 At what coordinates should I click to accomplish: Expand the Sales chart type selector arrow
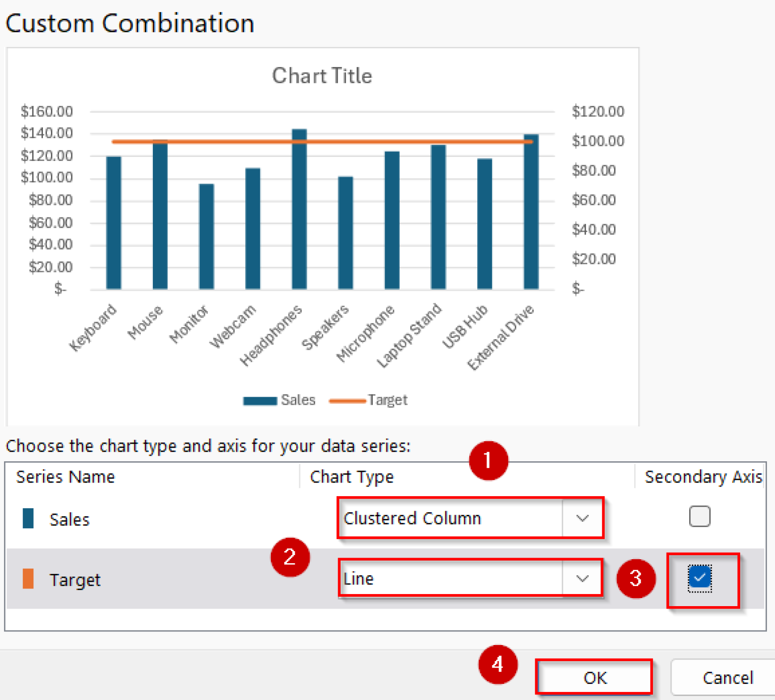point(583,518)
